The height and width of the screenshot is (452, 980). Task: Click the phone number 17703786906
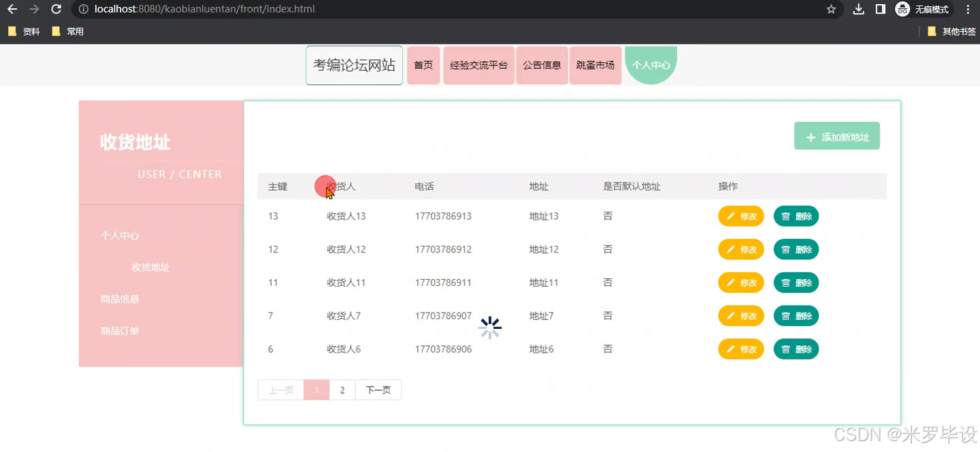(x=443, y=349)
